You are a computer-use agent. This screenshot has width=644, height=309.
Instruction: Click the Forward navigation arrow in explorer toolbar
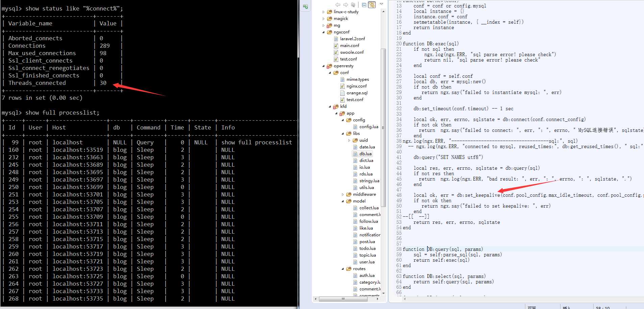coord(345,5)
